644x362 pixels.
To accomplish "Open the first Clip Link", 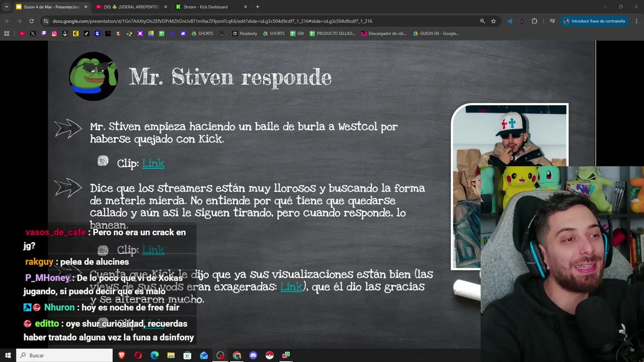I will [x=153, y=163].
